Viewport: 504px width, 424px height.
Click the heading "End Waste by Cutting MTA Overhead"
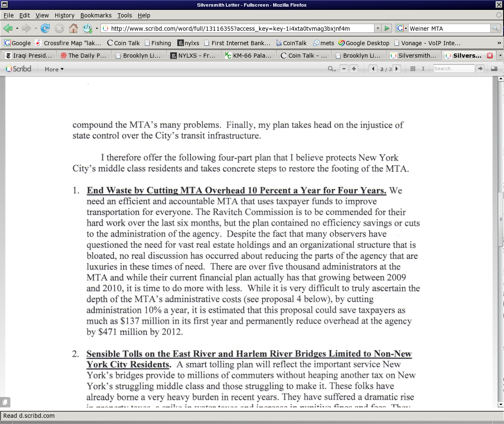236,190
